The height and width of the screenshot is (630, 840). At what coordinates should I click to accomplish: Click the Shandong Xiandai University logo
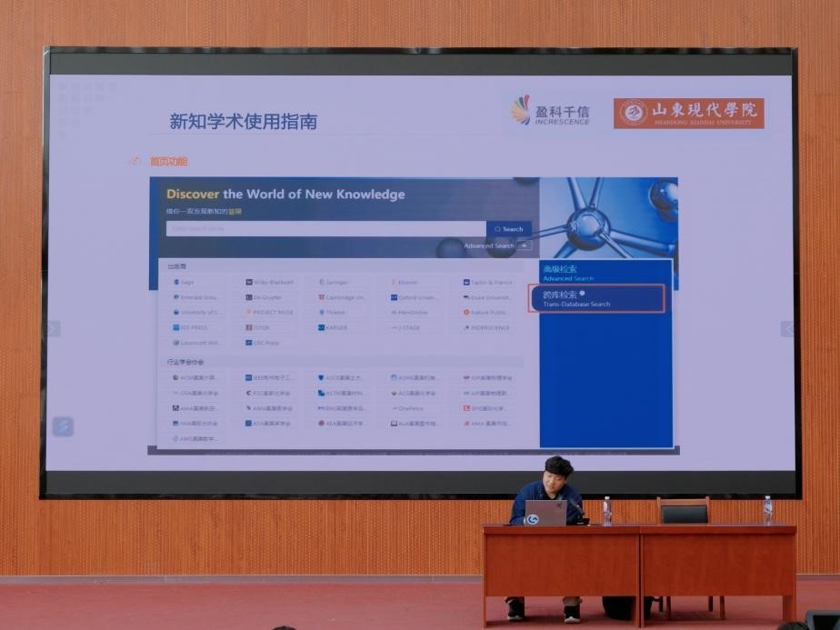688,113
